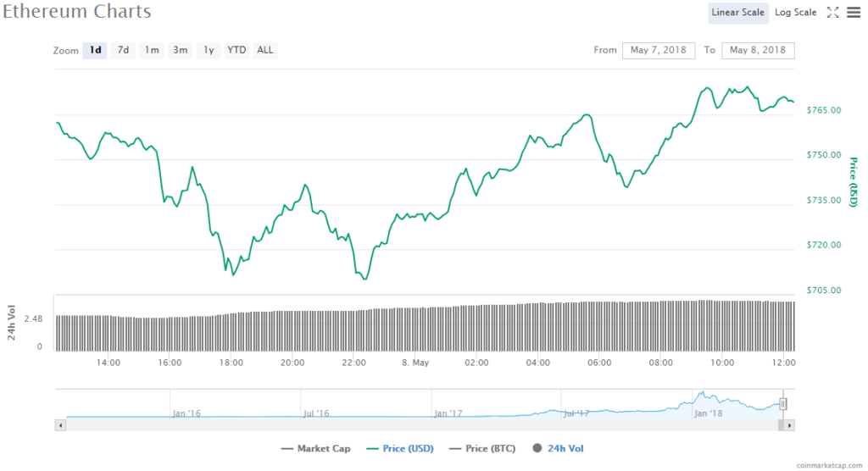Screen dimensions: 868x471
Task: Click the navigator range handle
Action: 783,404
